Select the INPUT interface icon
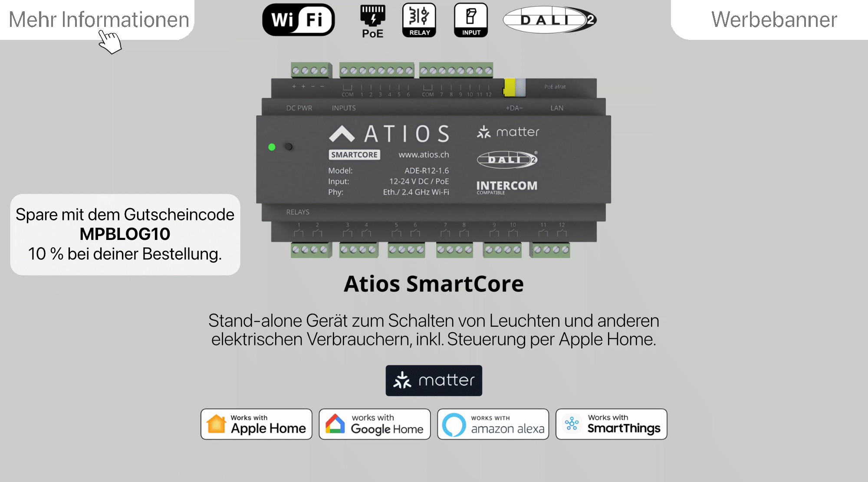Image resolution: width=868 pixels, height=482 pixels. pyautogui.click(x=471, y=20)
